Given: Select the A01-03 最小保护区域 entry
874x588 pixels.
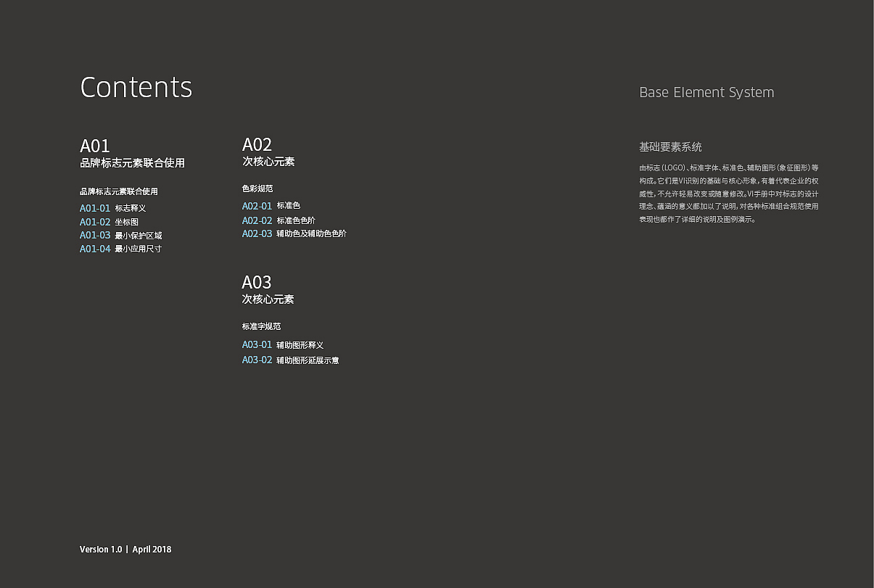Looking at the screenshot, I should tap(121, 235).
